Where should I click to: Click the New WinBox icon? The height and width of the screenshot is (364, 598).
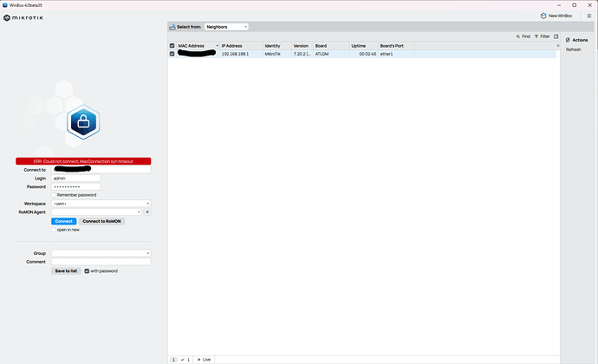click(543, 16)
